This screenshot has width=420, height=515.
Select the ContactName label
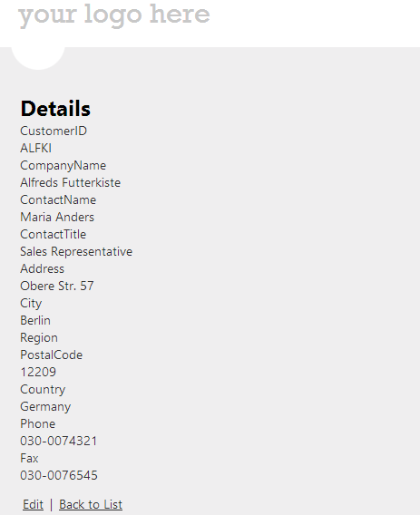pyautogui.click(x=58, y=200)
